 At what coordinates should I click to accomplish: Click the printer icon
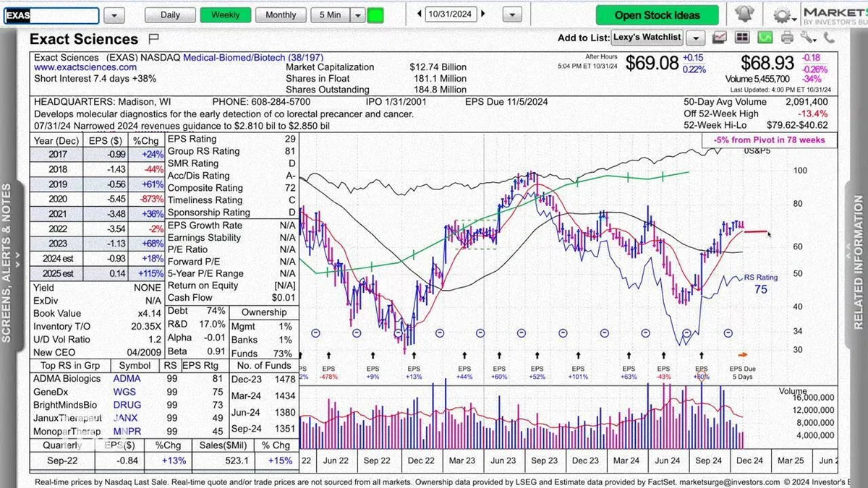[x=788, y=38]
